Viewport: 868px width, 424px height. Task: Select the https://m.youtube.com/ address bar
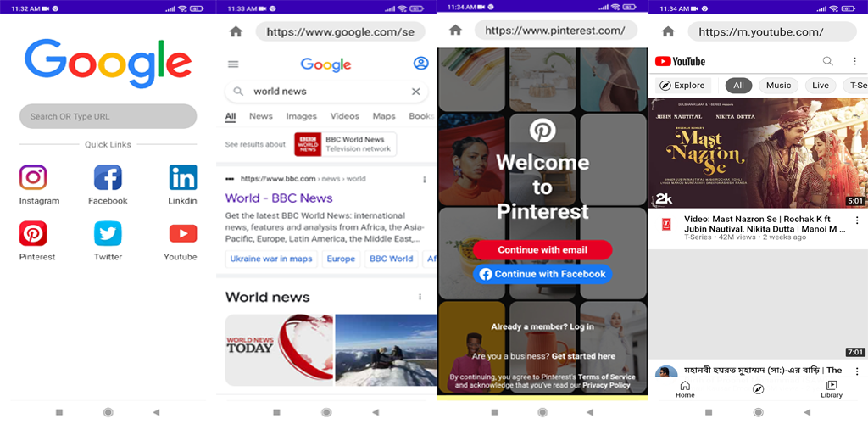(771, 31)
